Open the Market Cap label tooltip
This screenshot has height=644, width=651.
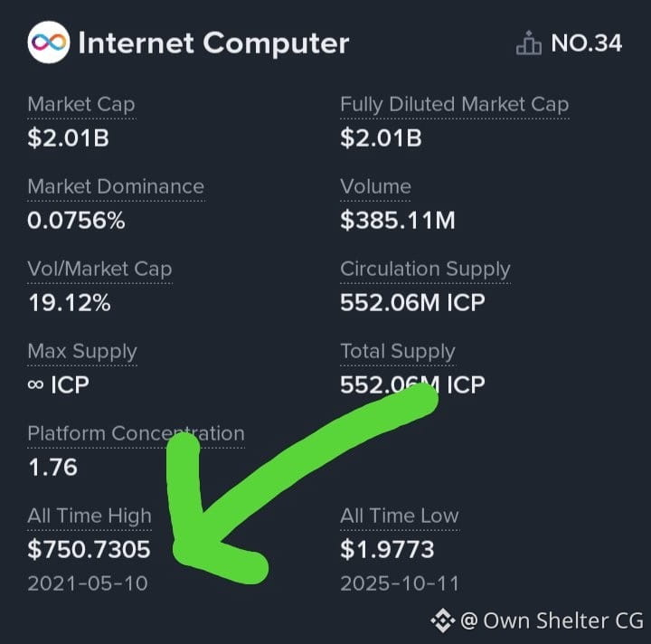click(x=81, y=105)
